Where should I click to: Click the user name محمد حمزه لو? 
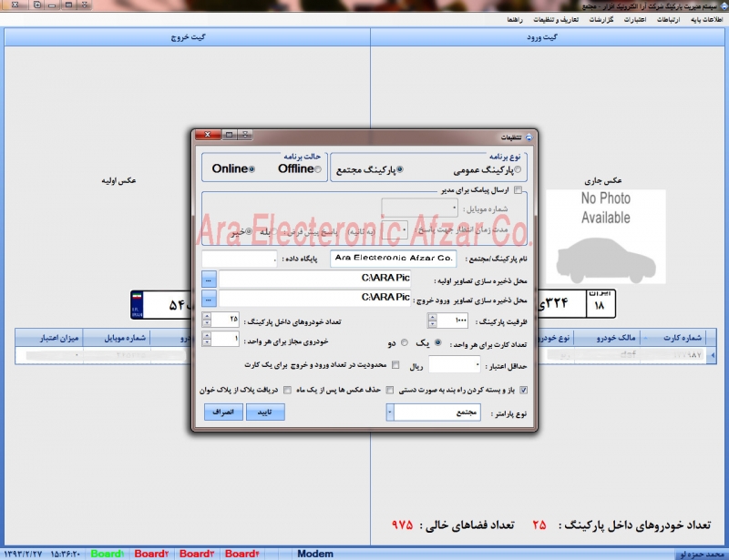coord(702,555)
